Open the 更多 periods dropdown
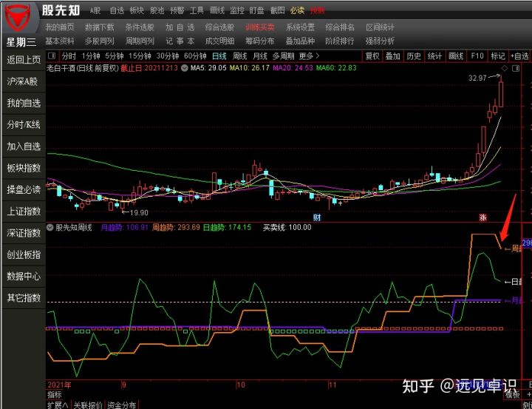This screenshot has height=409, width=532. coord(309,56)
